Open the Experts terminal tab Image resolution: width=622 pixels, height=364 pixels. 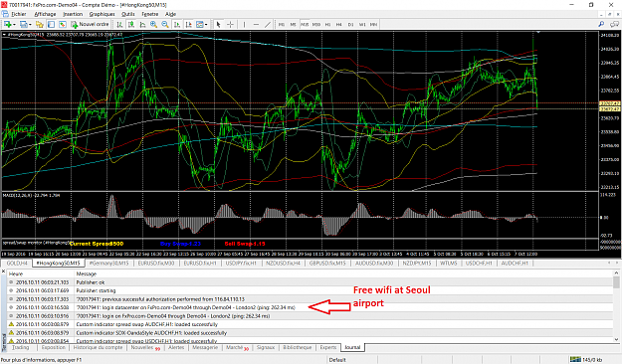tap(328, 347)
